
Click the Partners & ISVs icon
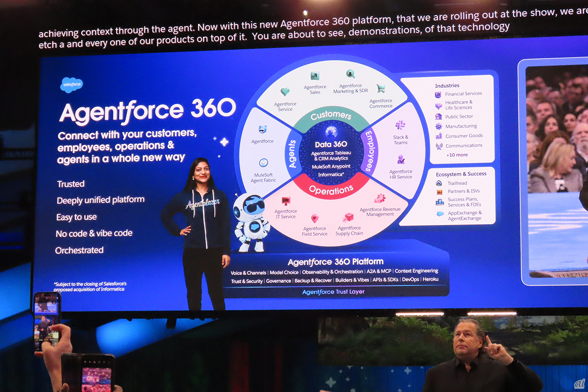coord(439,192)
